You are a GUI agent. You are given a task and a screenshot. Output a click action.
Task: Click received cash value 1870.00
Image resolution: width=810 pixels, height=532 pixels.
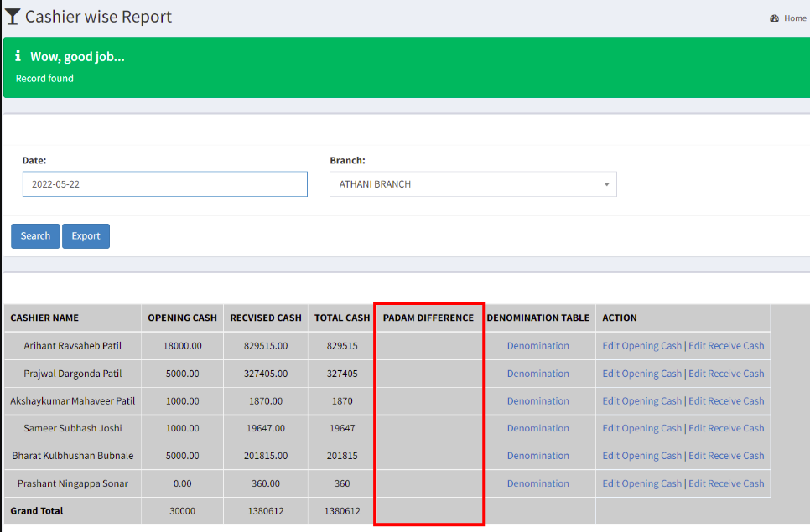pyautogui.click(x=266, y=401)
